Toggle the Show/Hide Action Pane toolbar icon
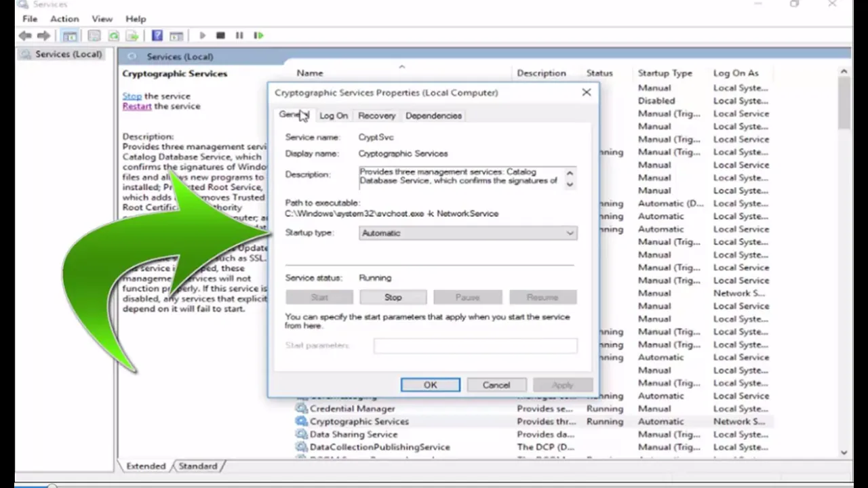This screenshot has width=868, height=488. click(176, 35)
